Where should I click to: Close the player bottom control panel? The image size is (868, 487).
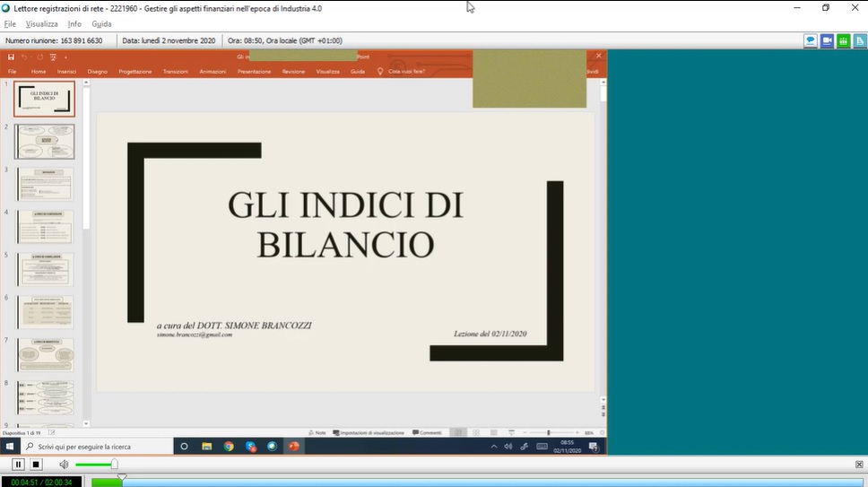pyautogui.click(x=860, y=465)
